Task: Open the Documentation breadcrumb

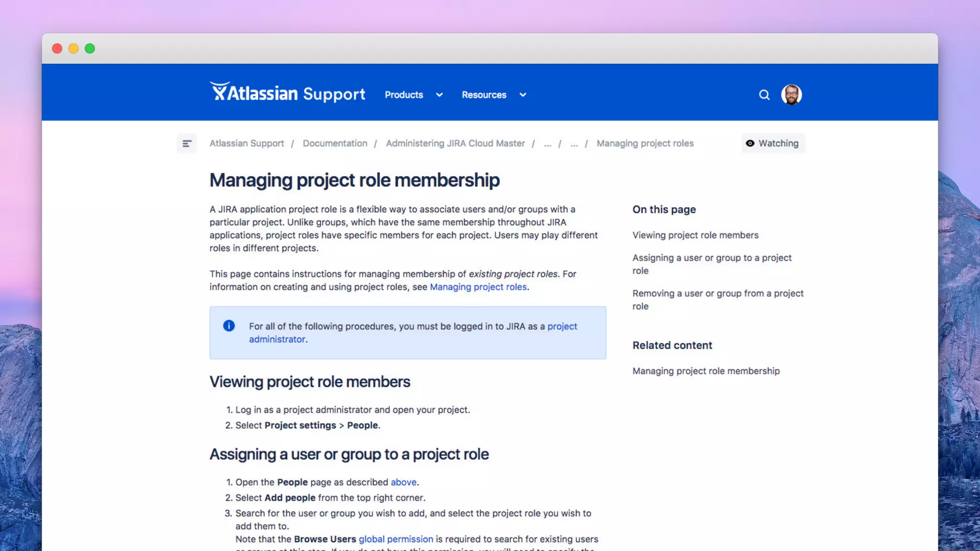Action: (335, 143)
